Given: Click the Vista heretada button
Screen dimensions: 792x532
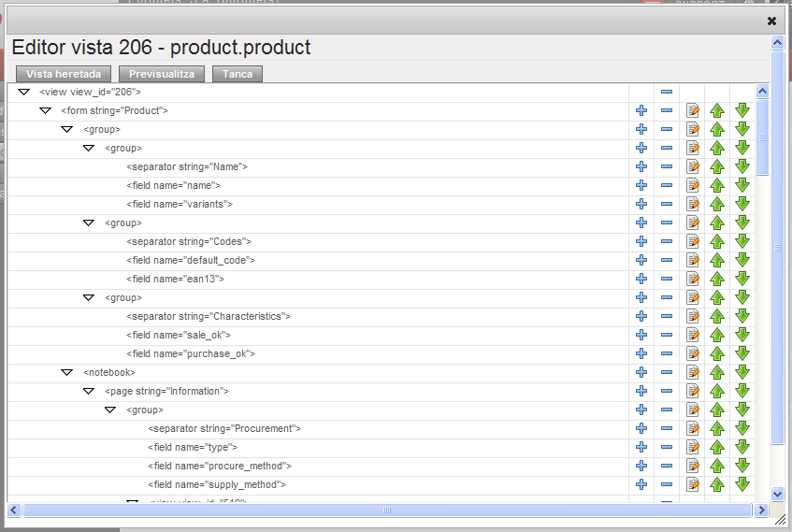Looking at the screenshot, I should pyautogui.click(x=64, y=74).
